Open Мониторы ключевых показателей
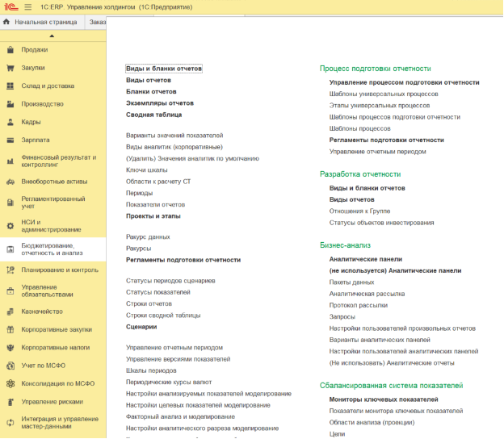Image resolution: width=504 pixels, height=439 pixels. [384, 399]
